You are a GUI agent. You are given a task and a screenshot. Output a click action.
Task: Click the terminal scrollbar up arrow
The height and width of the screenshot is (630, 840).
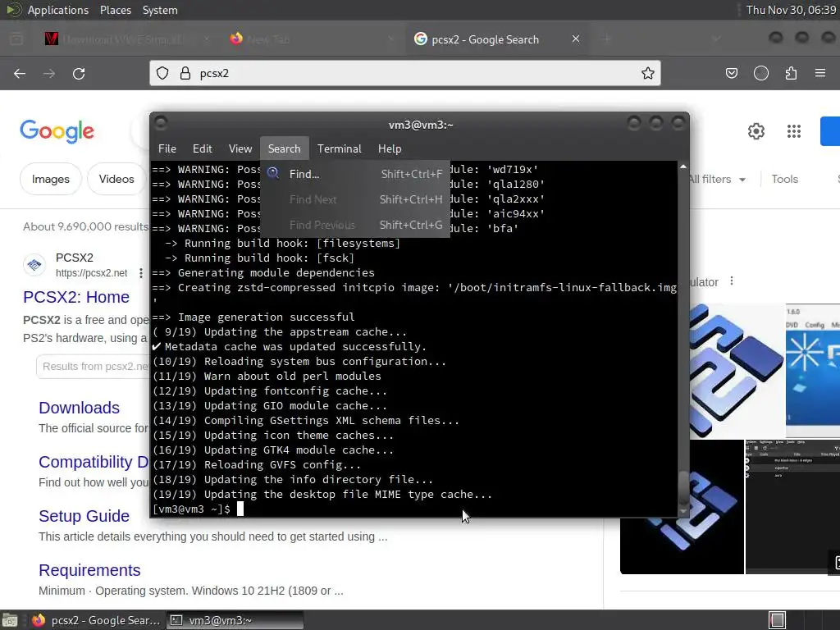683,167
